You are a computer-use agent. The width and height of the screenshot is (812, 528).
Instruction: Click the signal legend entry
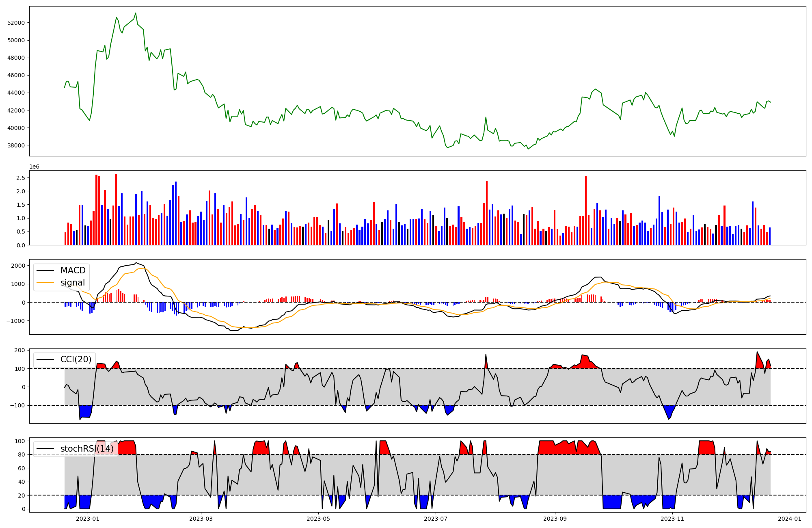(x=73, y=283)
